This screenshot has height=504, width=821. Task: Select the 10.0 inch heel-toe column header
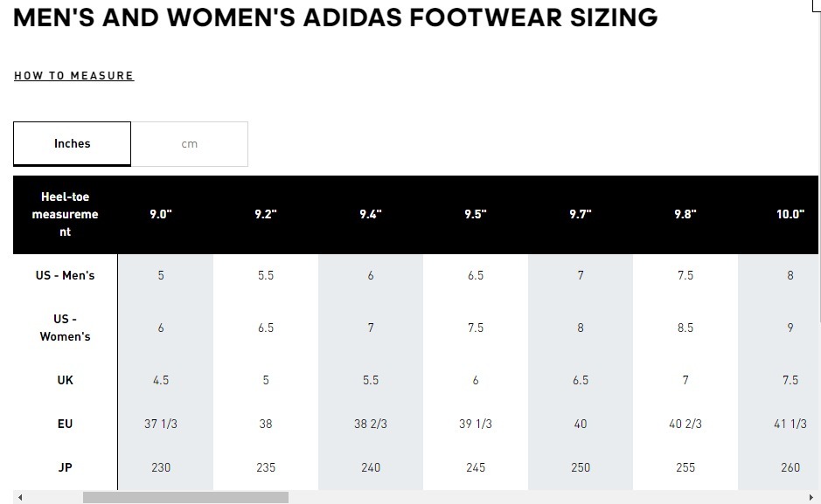(x=790, y=214)
